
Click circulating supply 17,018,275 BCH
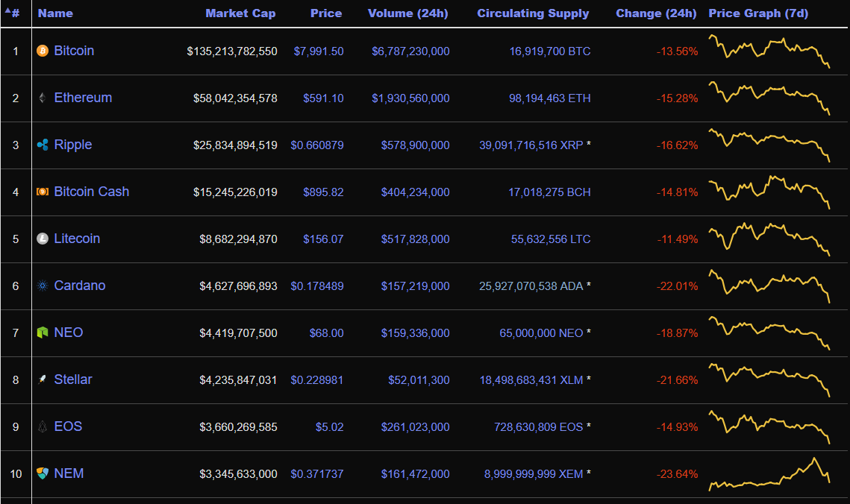(549, 192)
